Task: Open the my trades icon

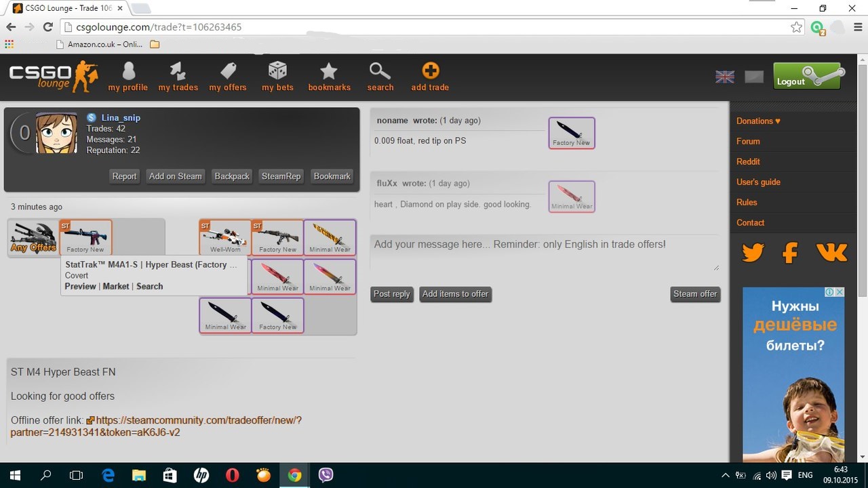Action: point(178,70)
